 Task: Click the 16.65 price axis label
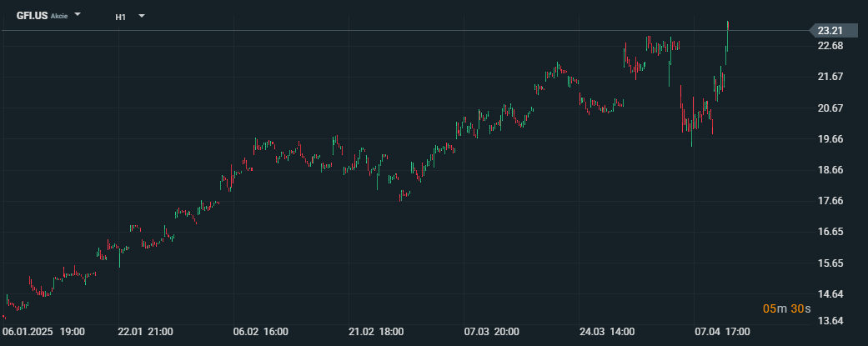tap(830, 232)
